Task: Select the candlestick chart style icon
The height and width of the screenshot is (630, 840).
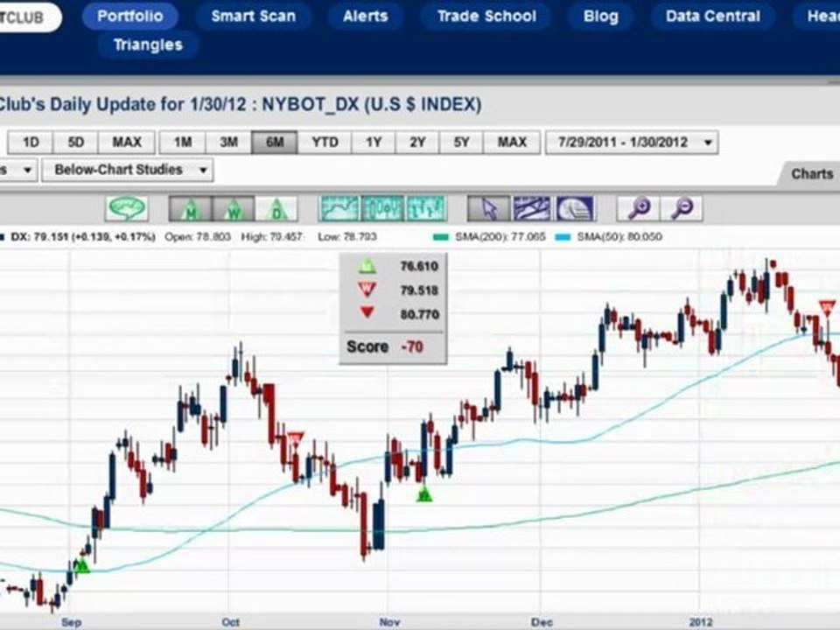Action: [x=382, y=208]
